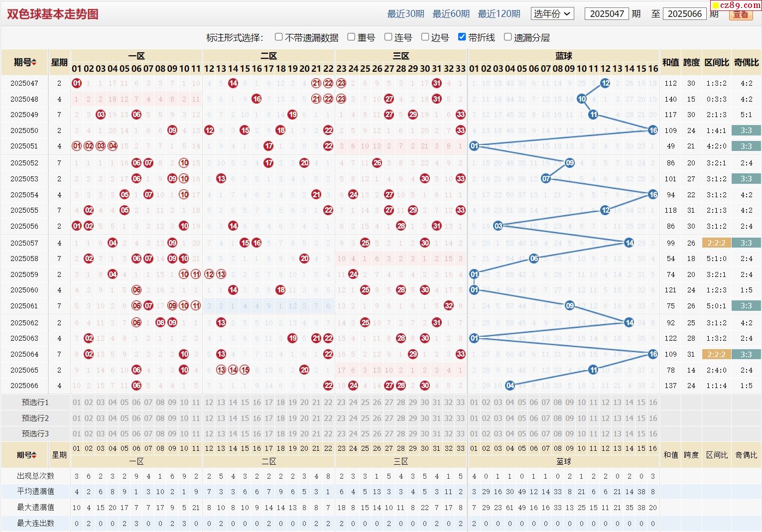Uncheck the 带折线 checkbox
Screen dimensions: 762x532
tap(462, 37)
